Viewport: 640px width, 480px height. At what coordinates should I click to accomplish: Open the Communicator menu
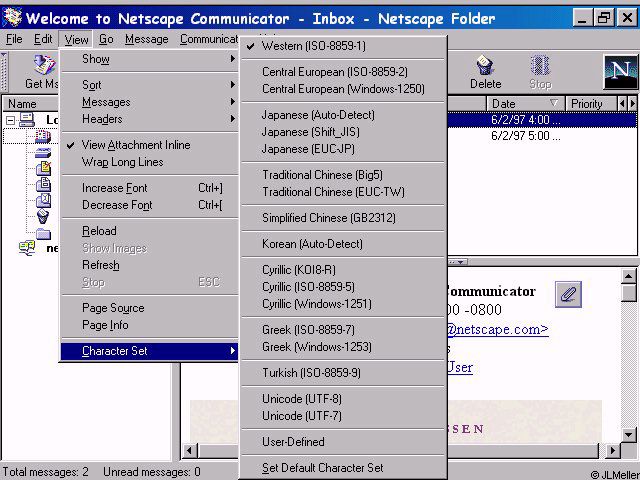(209, 39)
